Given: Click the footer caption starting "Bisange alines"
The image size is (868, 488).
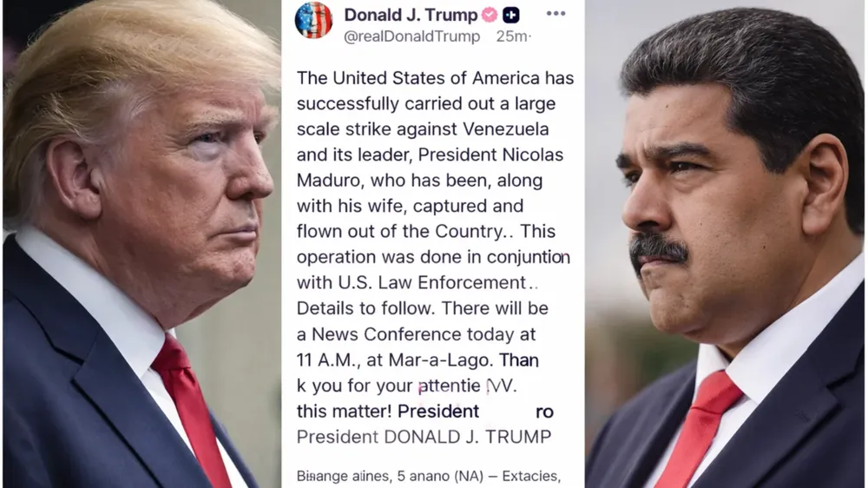Looking at the screenshot, I should pyautogui.click(x=429, y=476).
